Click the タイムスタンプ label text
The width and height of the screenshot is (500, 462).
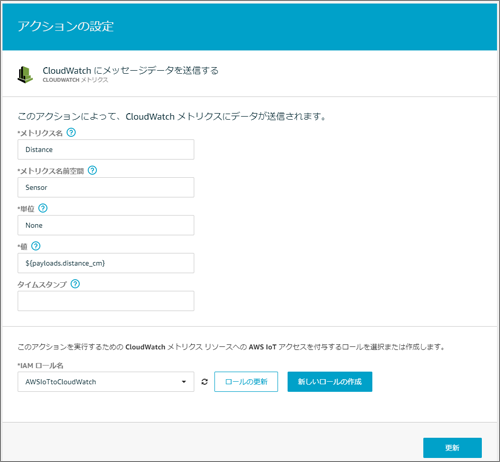tap(42, 284)
